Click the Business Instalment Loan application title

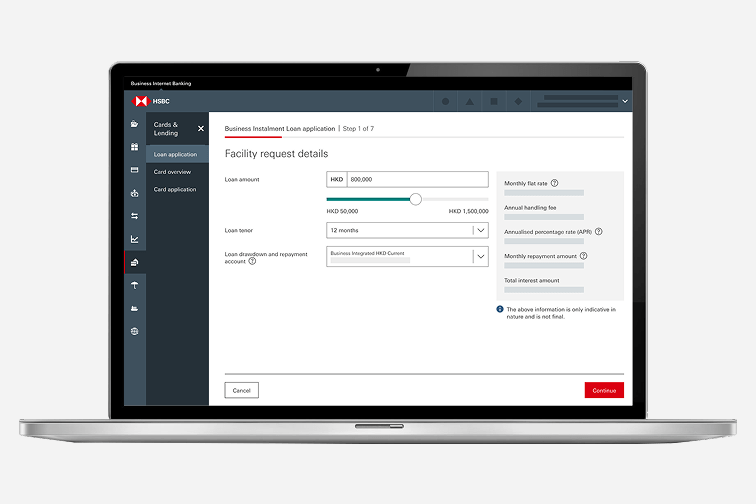280,129
